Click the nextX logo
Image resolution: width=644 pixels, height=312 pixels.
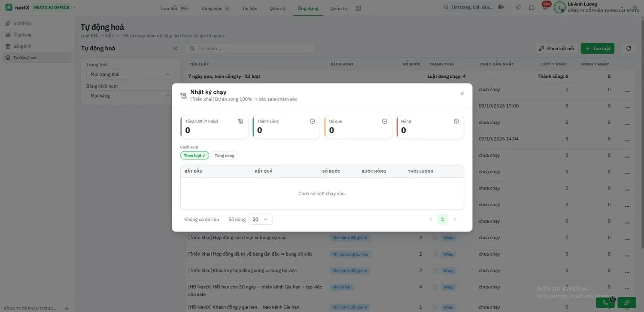18,7
